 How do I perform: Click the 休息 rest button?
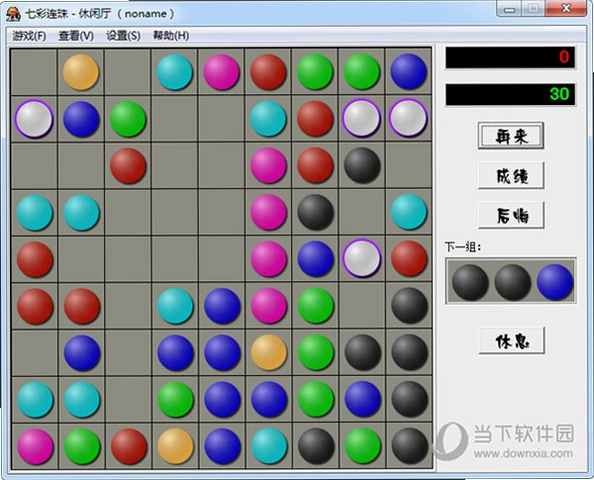(511, 341)
